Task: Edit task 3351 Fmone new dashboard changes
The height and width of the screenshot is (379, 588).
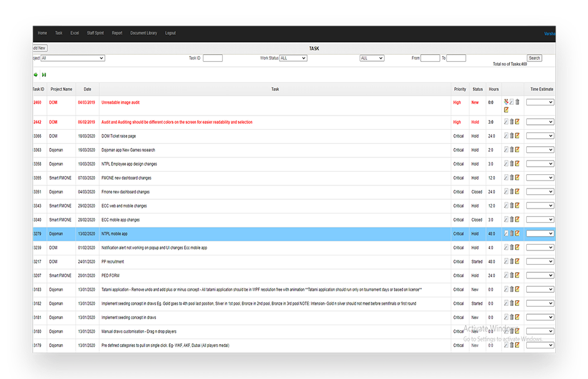Action: click(506, 192)
